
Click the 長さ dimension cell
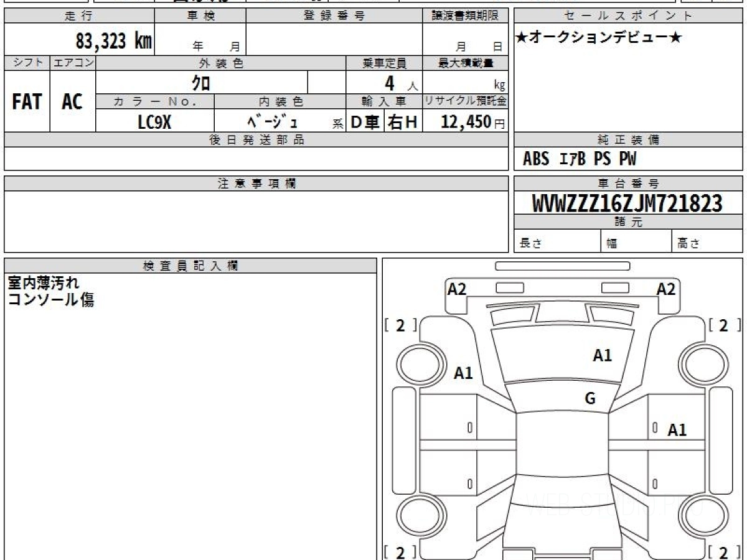558,241
